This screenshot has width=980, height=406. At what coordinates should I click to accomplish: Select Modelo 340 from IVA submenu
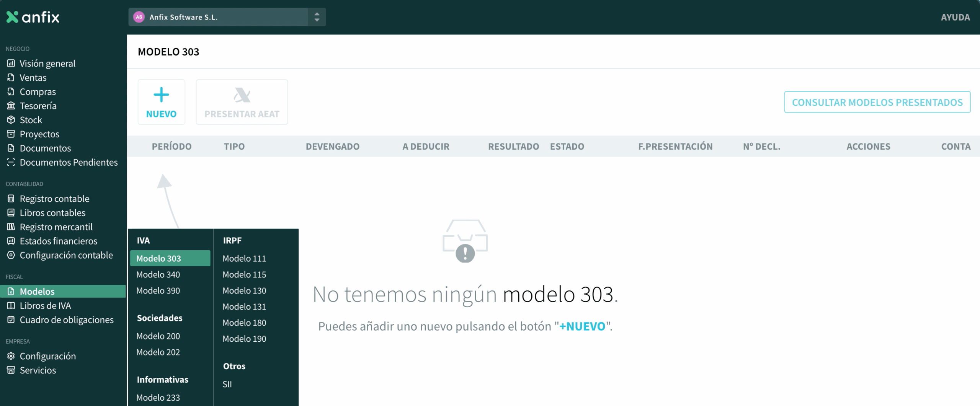click(x=158, y=274)
